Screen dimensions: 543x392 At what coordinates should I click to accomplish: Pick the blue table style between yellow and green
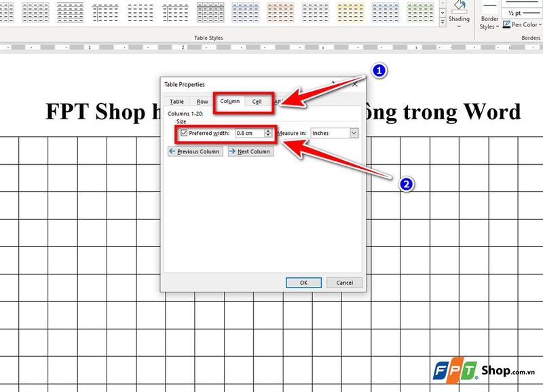(385, 12)
